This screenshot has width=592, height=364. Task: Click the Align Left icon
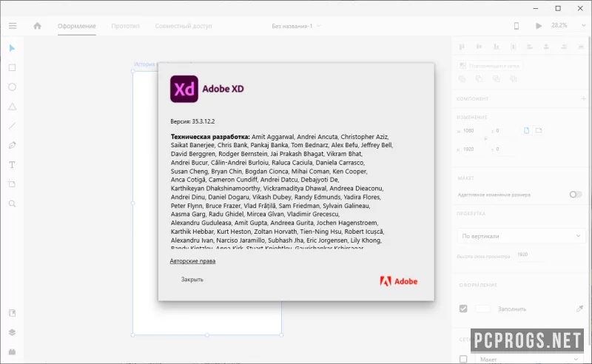(x=530, y=47)
